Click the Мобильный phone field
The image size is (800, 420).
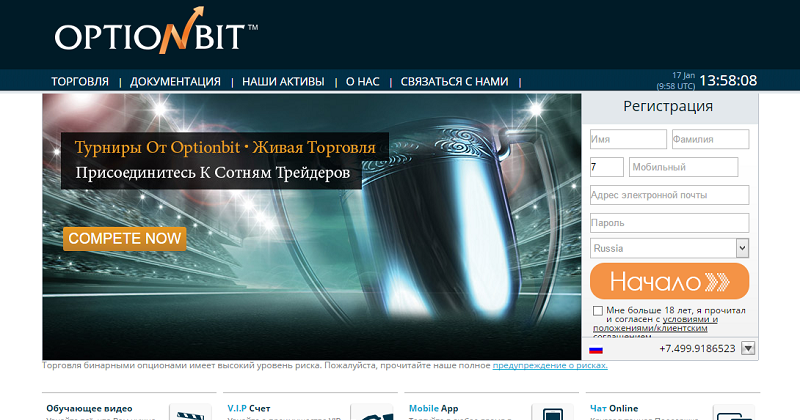(683, 167)
